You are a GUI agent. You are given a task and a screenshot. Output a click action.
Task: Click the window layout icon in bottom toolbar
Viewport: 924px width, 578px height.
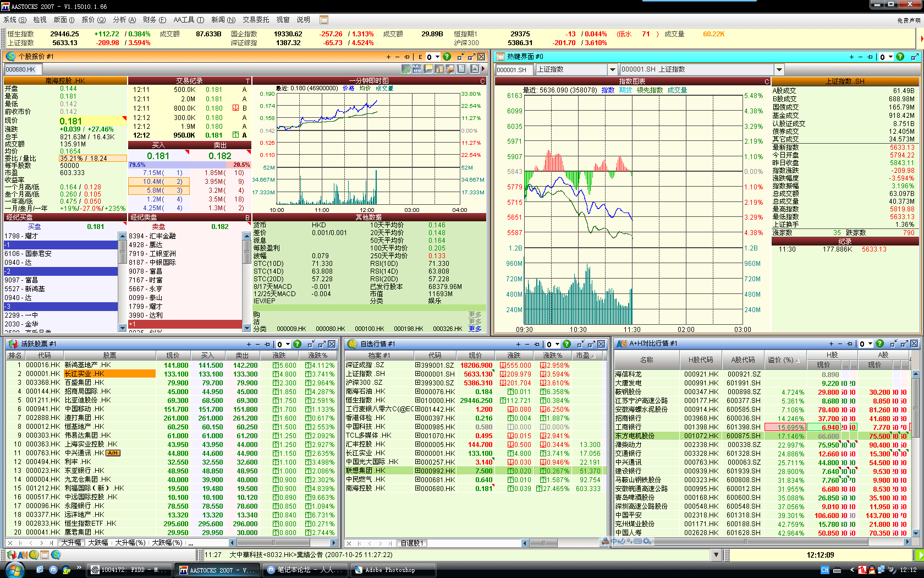(45, 555)
